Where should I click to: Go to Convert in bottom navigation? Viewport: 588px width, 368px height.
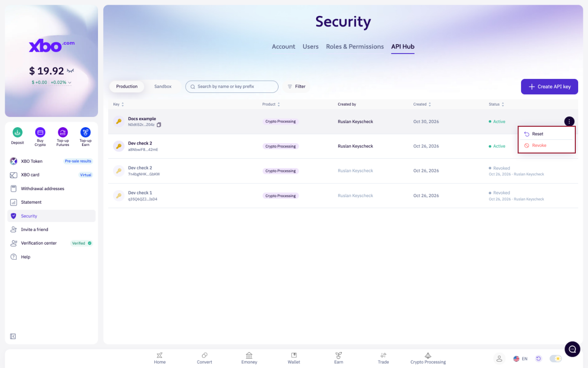[x=204, y=358]
